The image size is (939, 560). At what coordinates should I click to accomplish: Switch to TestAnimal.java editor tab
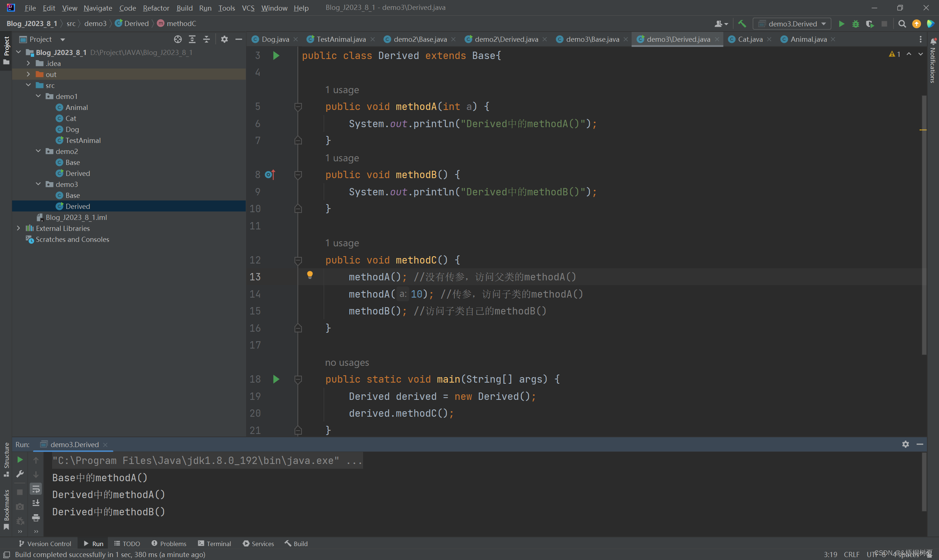[340, 39]
